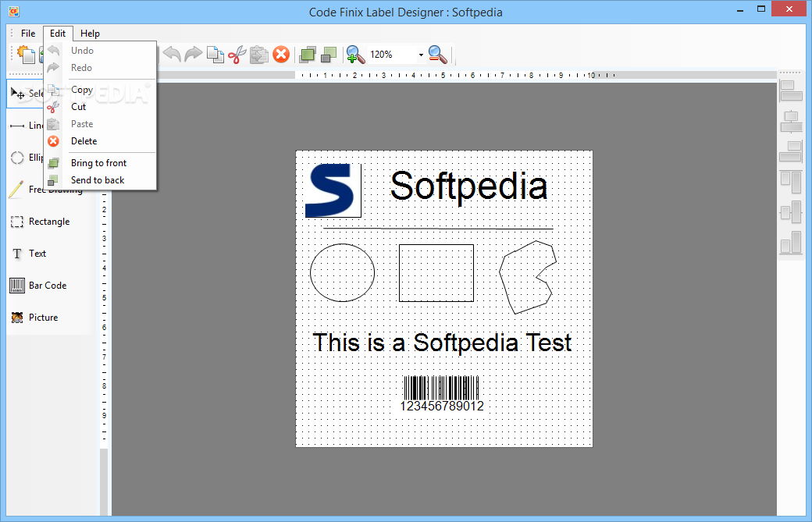Click the 'This is a Softpedia Test' text
Viewport: 812px width, 522px height.
pos(442,343)
